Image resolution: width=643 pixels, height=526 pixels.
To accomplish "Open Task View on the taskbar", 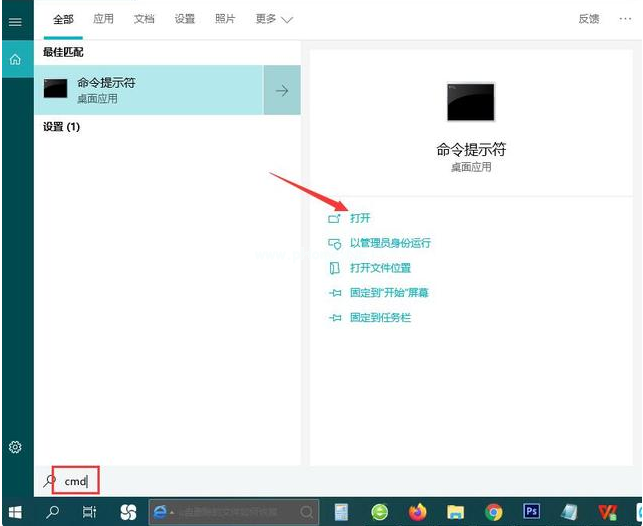I will point(89,512).
